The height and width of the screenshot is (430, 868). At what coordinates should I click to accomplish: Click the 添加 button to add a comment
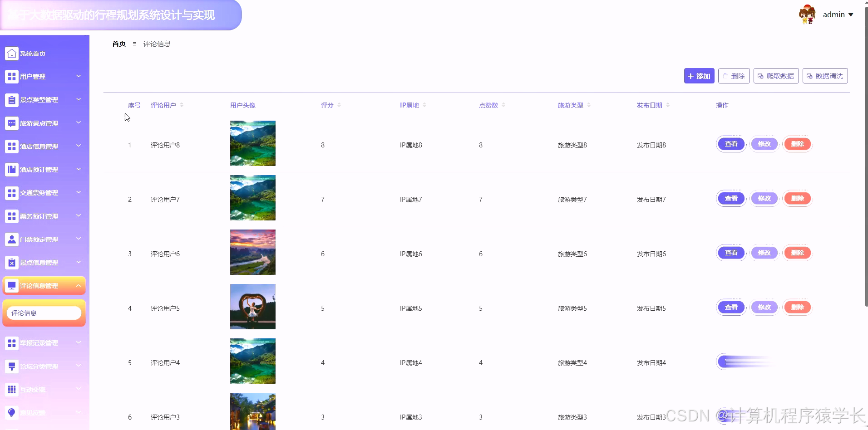[699, 76]
